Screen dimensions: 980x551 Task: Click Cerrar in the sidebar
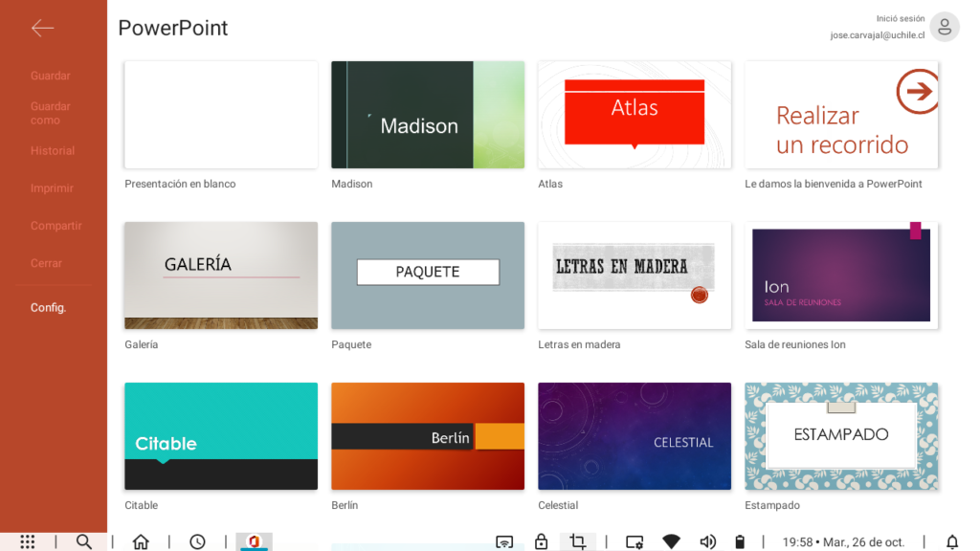pyautogui.click(x=46, y=263)
